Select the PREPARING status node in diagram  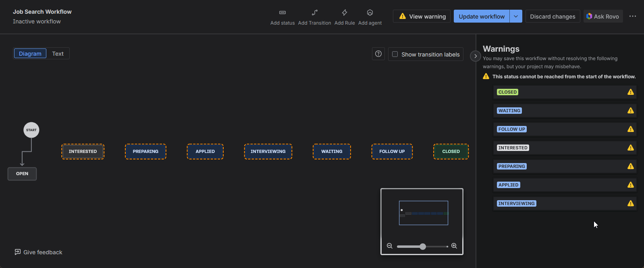[x=145, y=152]
